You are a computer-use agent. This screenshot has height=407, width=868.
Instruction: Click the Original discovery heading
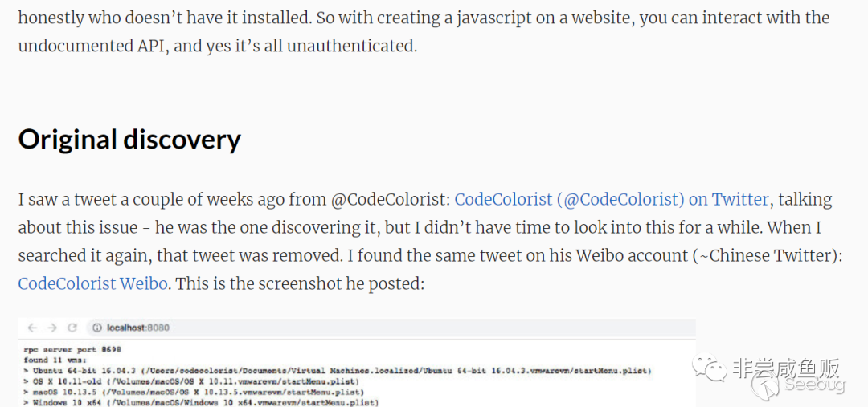click(x=129, y=140)
